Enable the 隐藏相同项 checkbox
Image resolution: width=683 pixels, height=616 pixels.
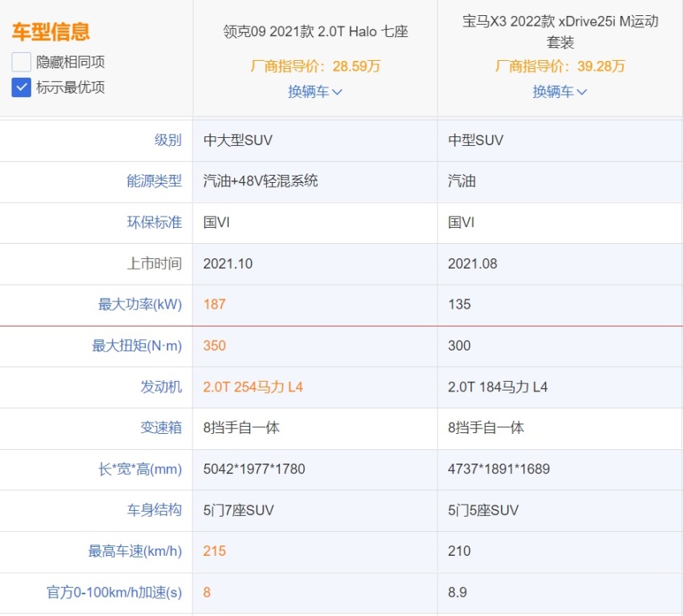tap(21, 62)
